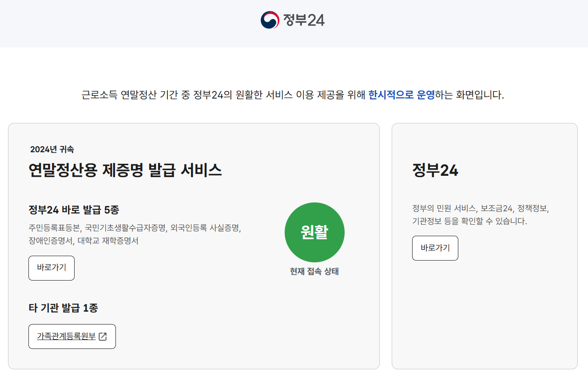The image size is (588, 376).
Task: Click the 정부24 title in right card
Action: pyautogui.click(x=435, y=170)
